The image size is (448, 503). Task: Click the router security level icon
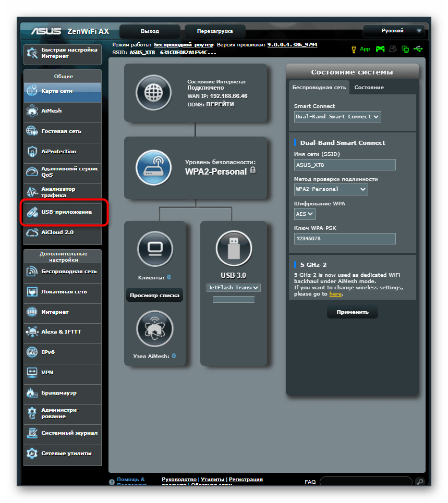tap(153, 167)
